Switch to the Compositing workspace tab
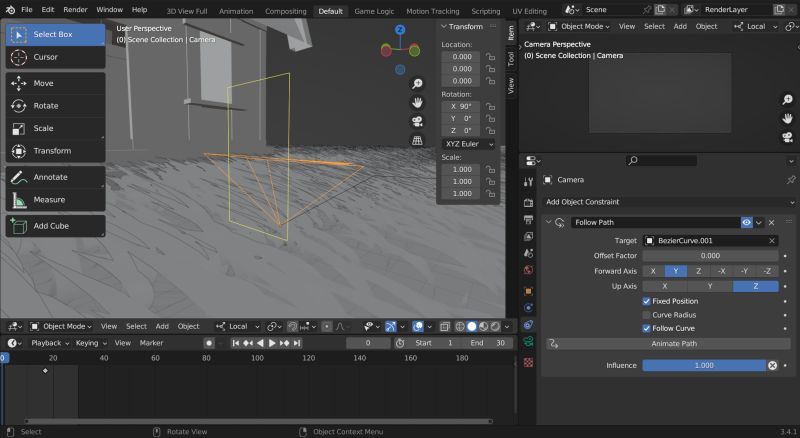The height and width of the screenshot is (438, 800). pos(286,11)
